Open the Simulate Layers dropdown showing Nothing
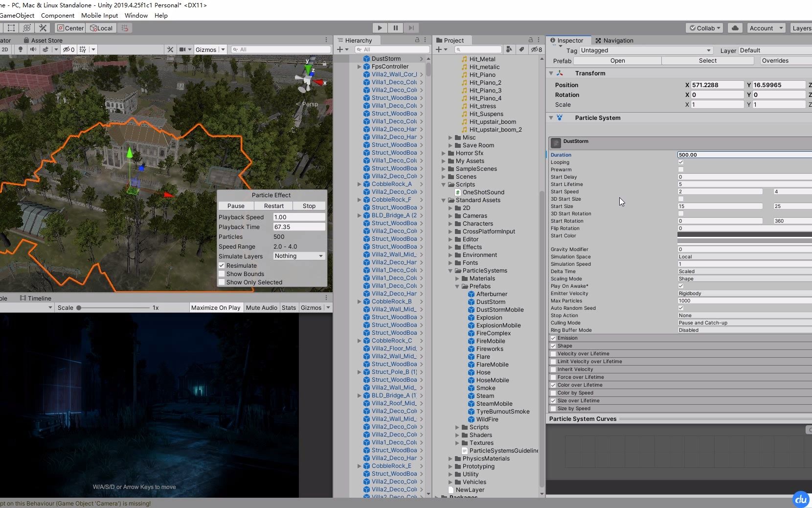 click(x=298, y=256)
